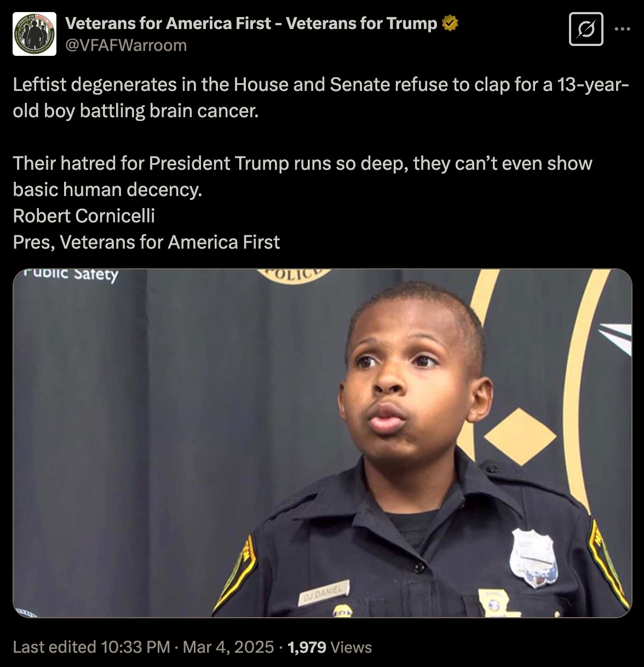Open the Veterans for America First profile avatar
Viewport: 644px width, 667px height.
coord(34,34)
